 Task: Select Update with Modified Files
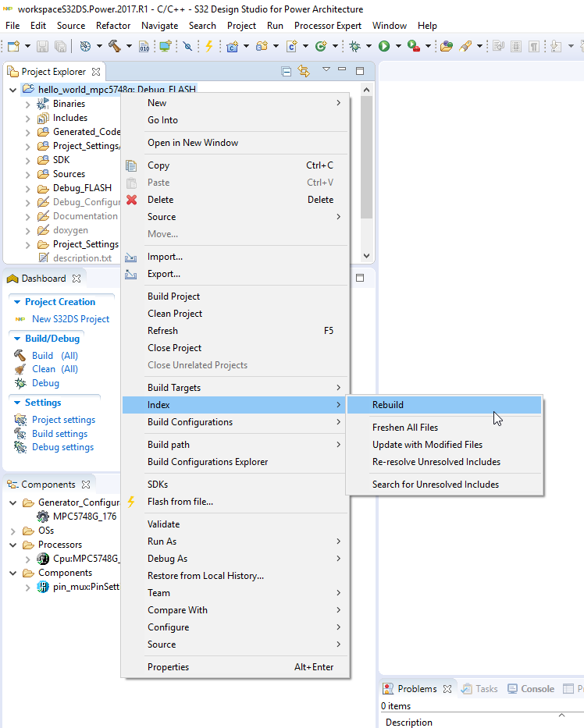(x=444, y=445)
